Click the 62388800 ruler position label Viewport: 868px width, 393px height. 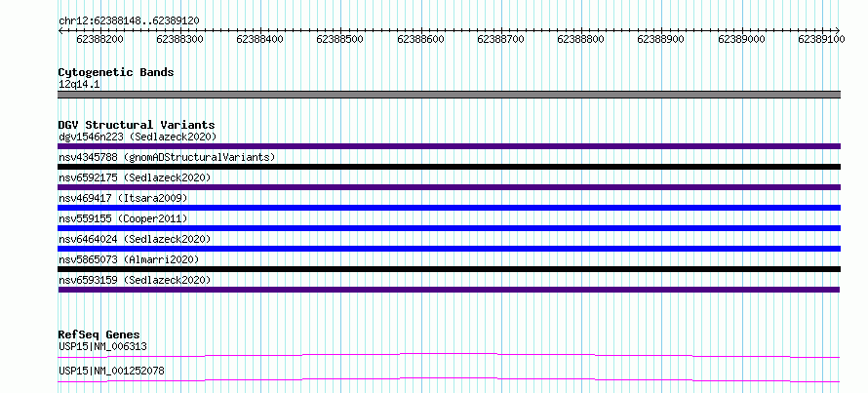coord(580,39)
